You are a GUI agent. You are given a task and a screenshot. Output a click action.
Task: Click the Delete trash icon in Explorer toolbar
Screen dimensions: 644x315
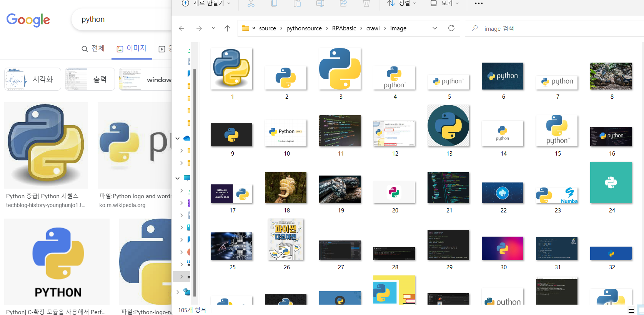tap(366, 3)
